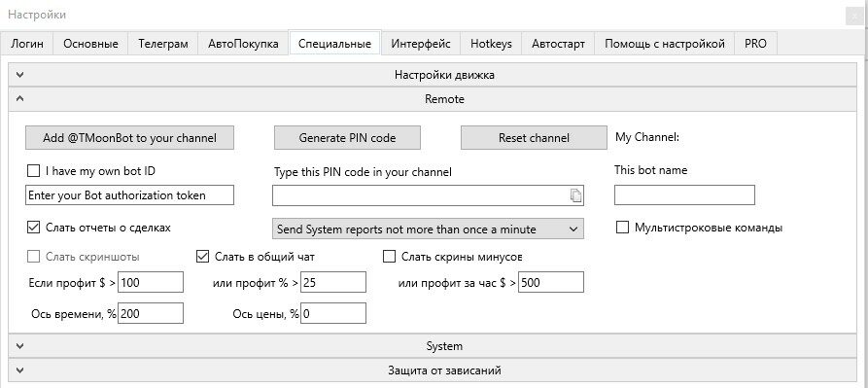Open the Send System reports dropdown
This screenshot has width=868, height=388.
[x=428, y=229]
